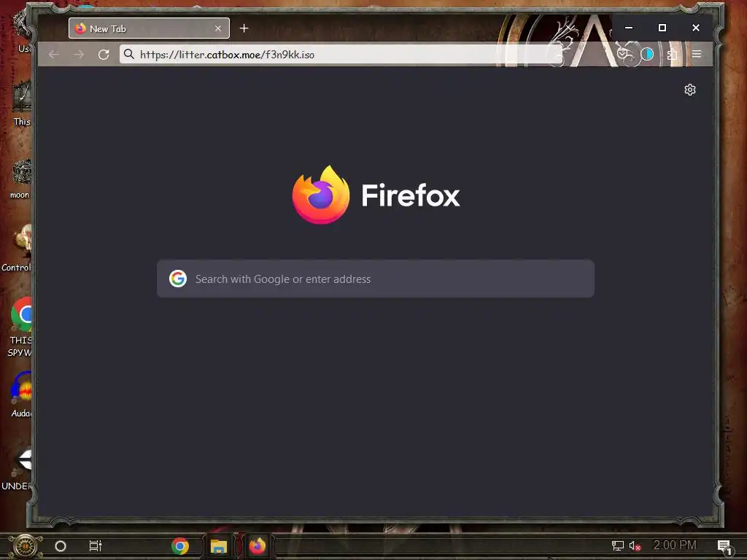Open File Explorer from the taskbar
This screenshot has width=747, height=560.
(x=219, y=545)
